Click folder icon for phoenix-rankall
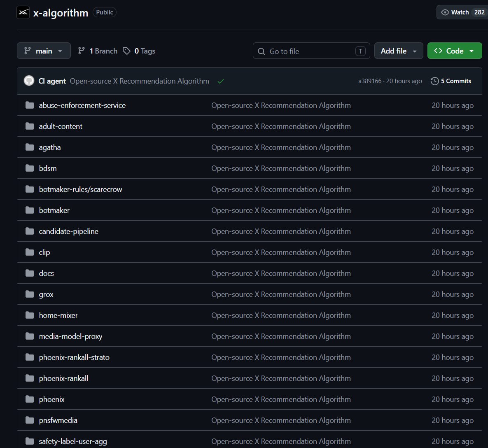The image size is (488, 448). coord(30,378)
